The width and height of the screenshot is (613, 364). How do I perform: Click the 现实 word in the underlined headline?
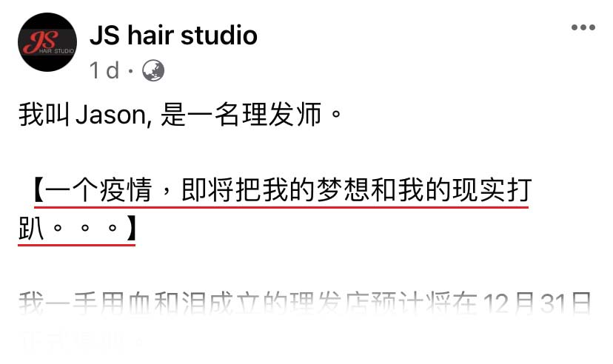479,190
